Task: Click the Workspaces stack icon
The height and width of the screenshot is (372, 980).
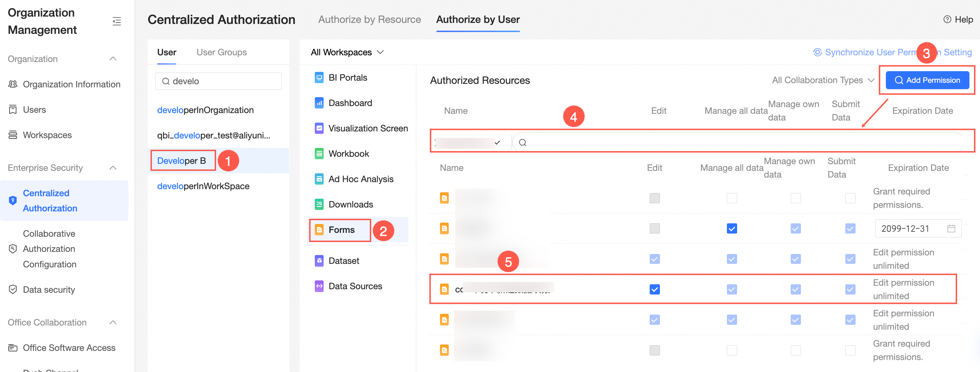Action: point(13,135)
